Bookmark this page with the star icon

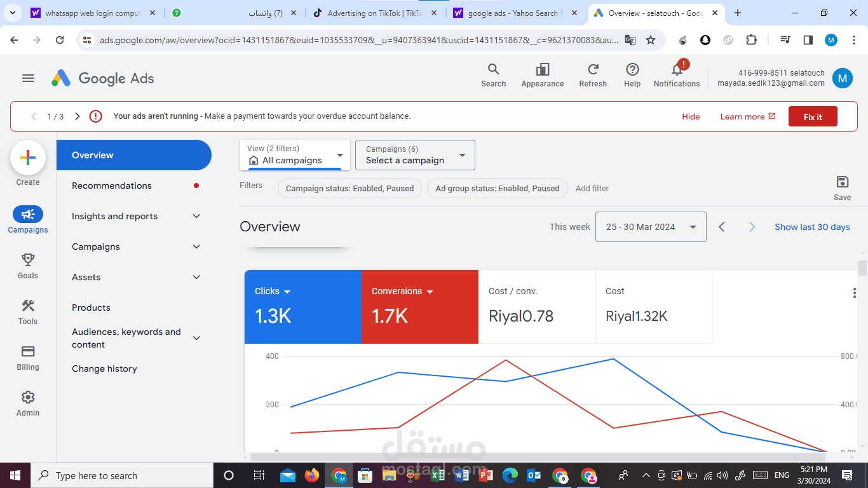(651, 40)
